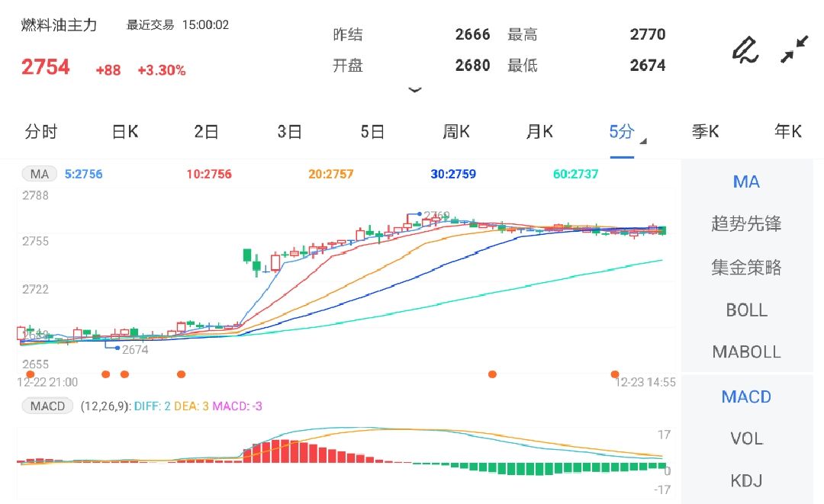Click the 最近交易 15:00:02 timestamp

pyautogui.click(x=178, y=25)
